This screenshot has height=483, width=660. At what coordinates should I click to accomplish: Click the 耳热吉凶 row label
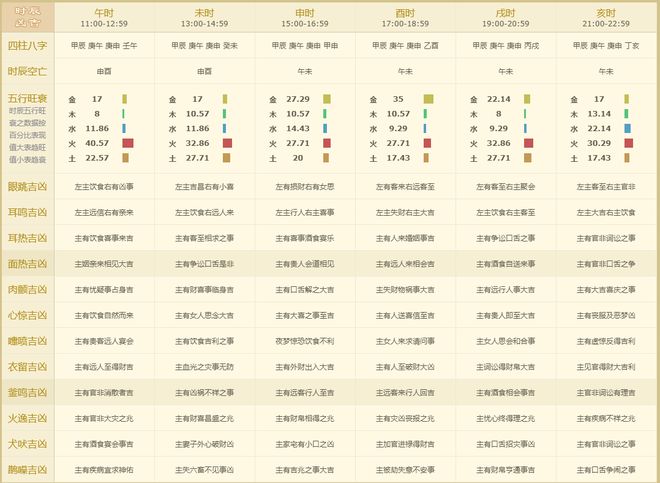pyautogui.click(x=27, y=238)
